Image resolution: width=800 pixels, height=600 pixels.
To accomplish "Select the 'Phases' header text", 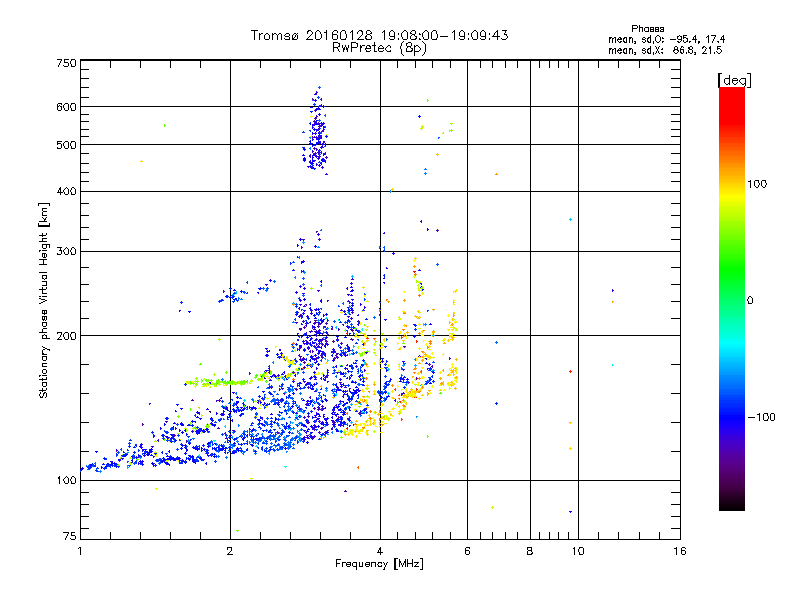I will (x=647, y=29).
